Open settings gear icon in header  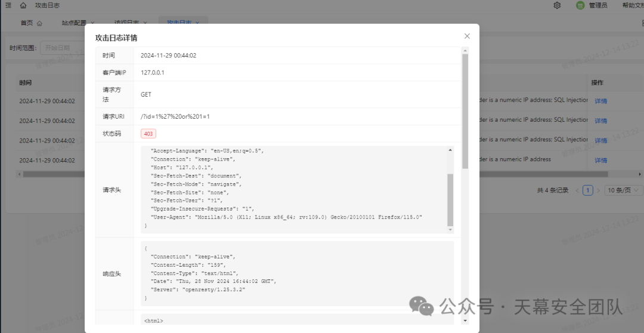(557, 5)
